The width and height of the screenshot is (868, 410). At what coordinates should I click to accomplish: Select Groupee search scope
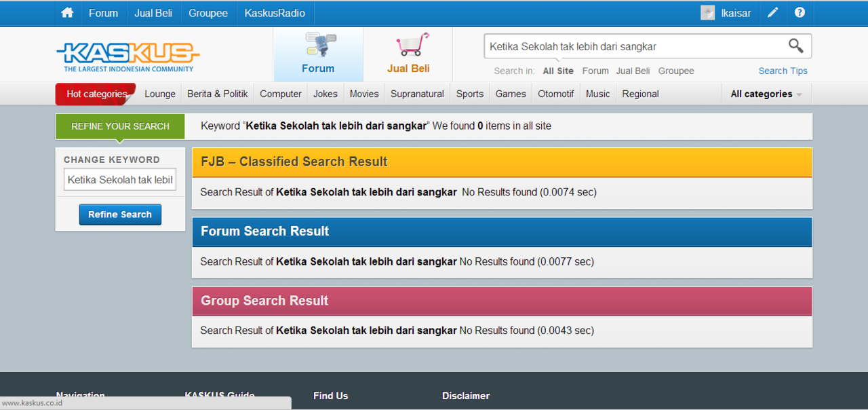click(676, 71)
